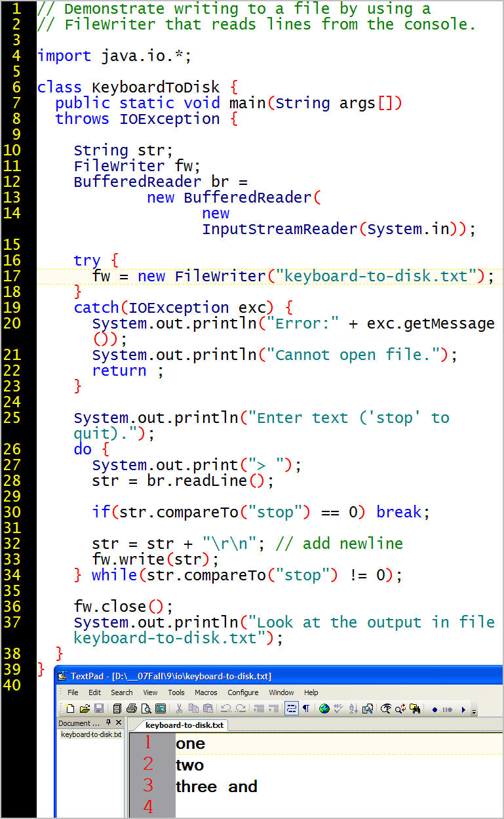Viewport: 504px width, 819px height.
Task: Click the globe View in Web Browser icon
Action: (324, 709)
